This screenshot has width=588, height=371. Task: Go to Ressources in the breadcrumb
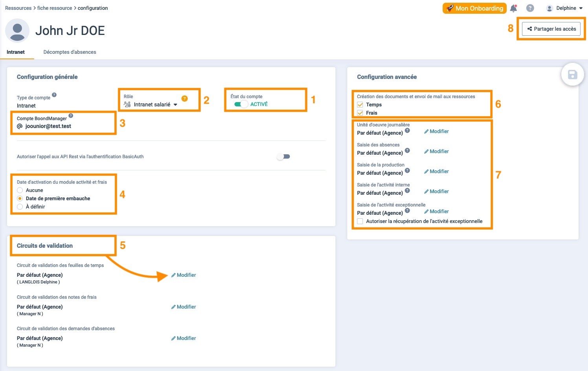[x=18, y=8]
